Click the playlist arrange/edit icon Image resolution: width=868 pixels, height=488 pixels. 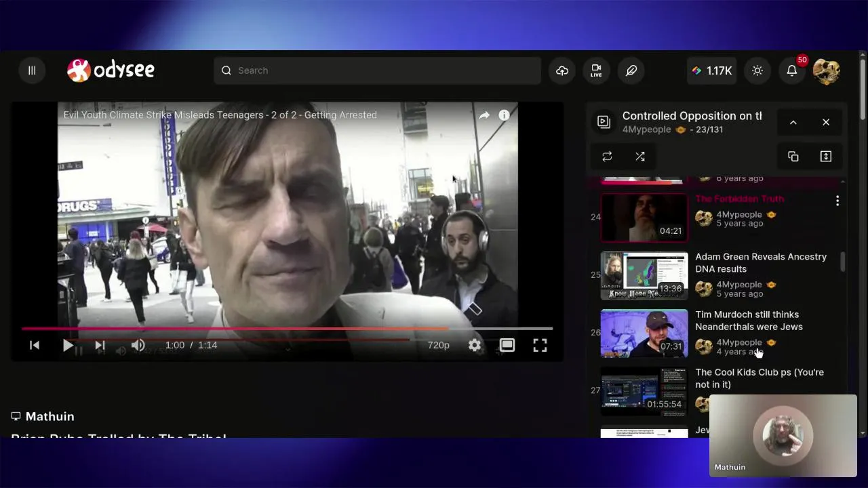[x=826, y=157]
